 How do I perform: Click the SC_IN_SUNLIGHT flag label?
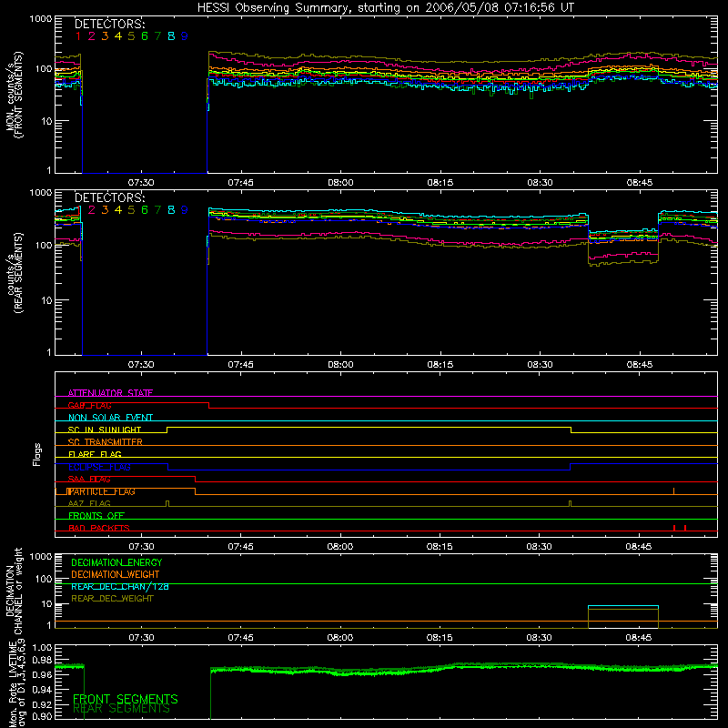pyautogui.click(x=105, y=430)
